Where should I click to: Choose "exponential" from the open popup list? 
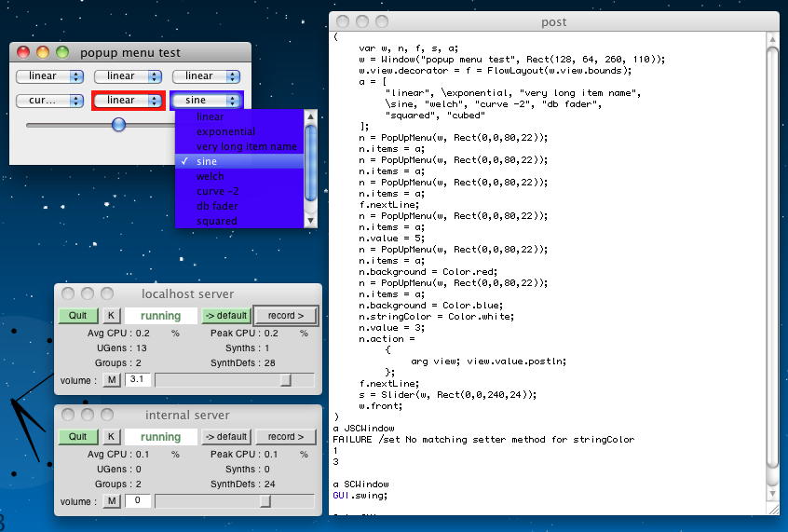tap(225, 131)
